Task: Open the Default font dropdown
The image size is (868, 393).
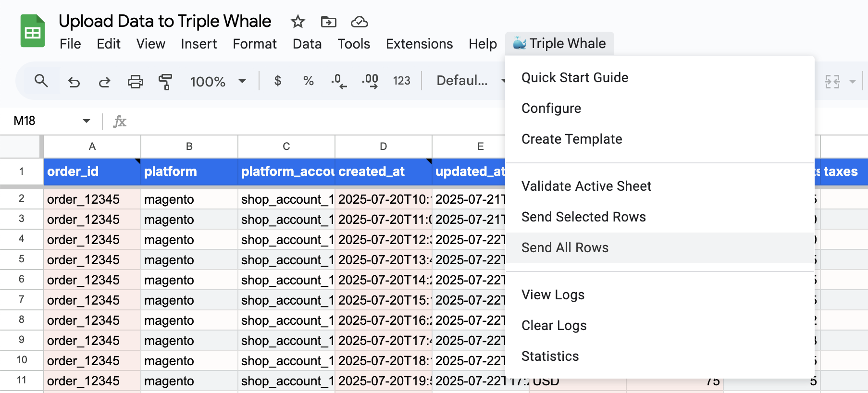Action: [x=471, y=81]
